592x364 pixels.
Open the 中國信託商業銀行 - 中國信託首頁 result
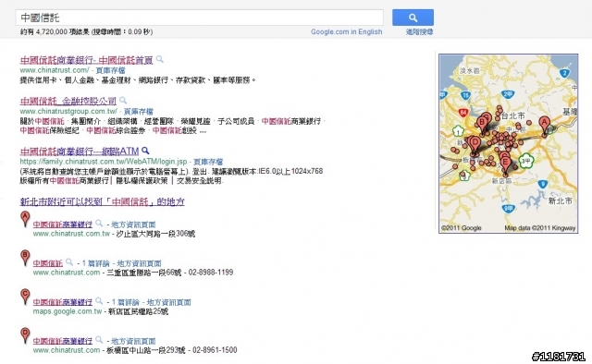click(86, 60)
